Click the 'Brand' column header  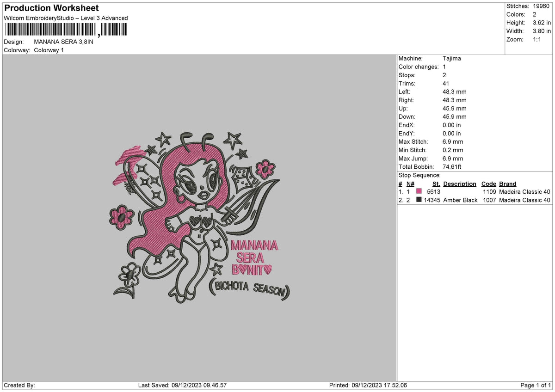coord(508,184)
